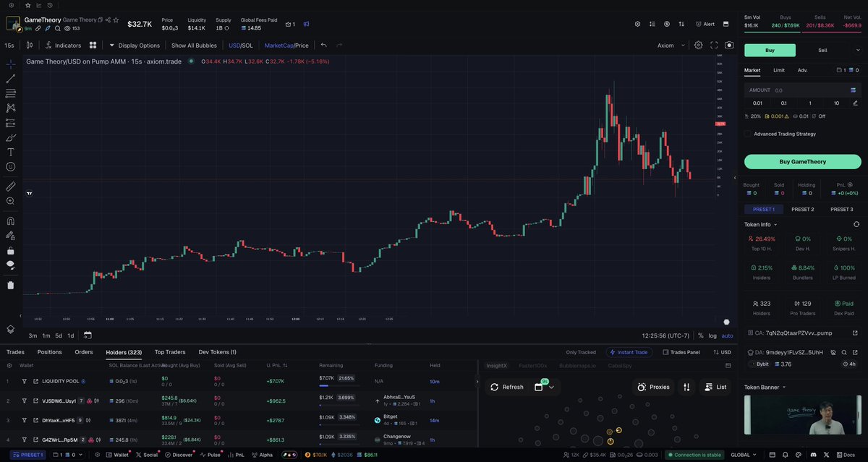The height and width of the screenshot is (462, 868).
Task: Select the trend line drawing tool
Action: point(10,78)
